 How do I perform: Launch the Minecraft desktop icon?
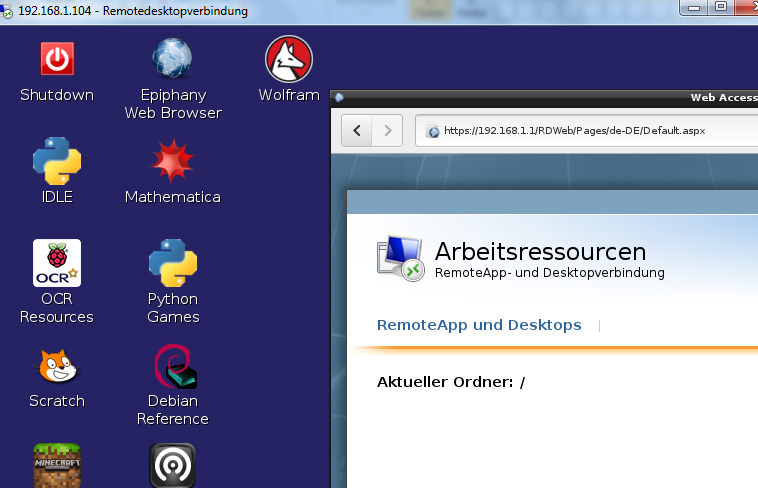click(57, 465)
